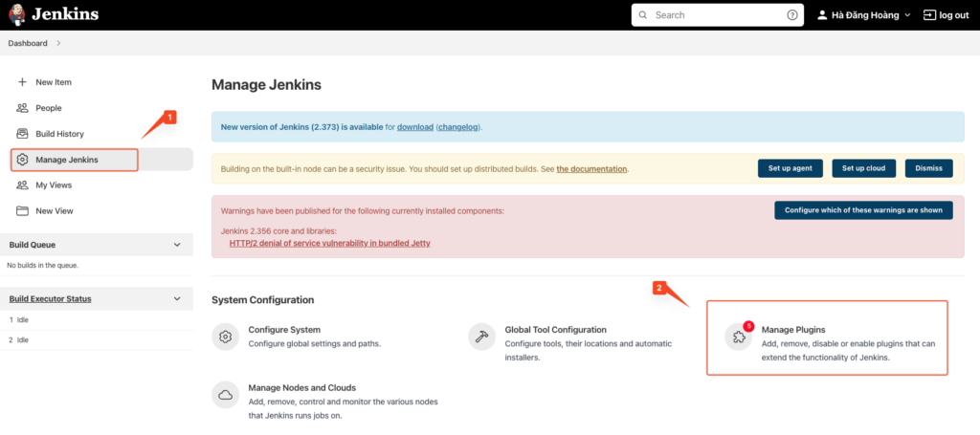
Task: Open My Views in the sidebar
Action: click(54, 185)
